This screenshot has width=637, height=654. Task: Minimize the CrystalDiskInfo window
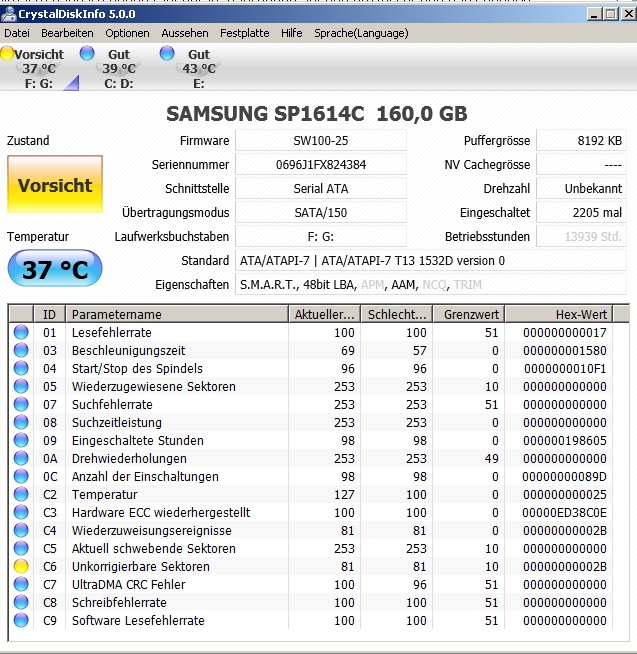coord(594,14)
